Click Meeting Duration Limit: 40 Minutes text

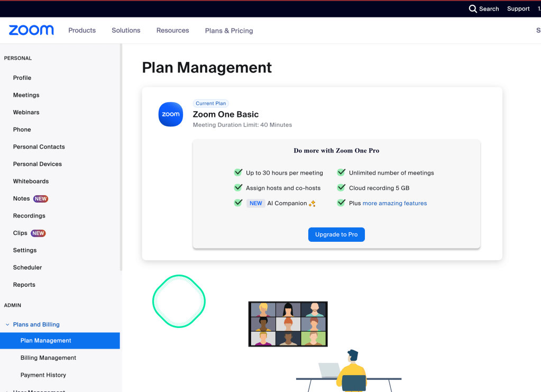tap(242, 125)
